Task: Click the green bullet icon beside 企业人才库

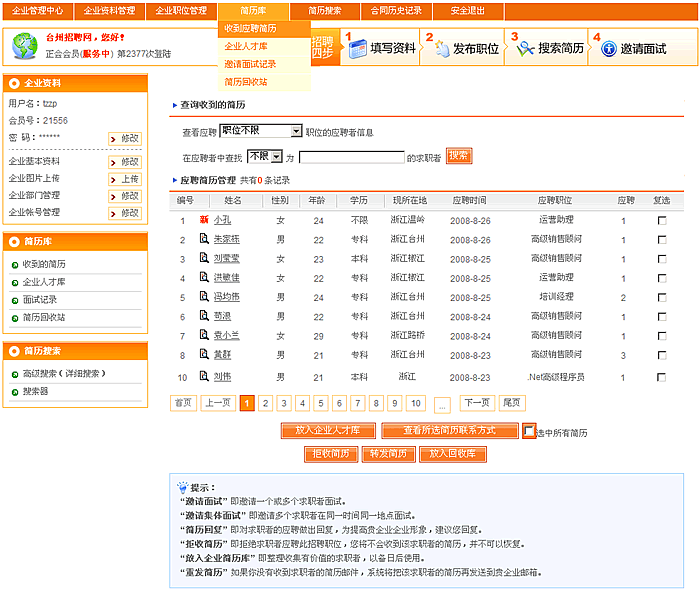Action: point(14,282)
